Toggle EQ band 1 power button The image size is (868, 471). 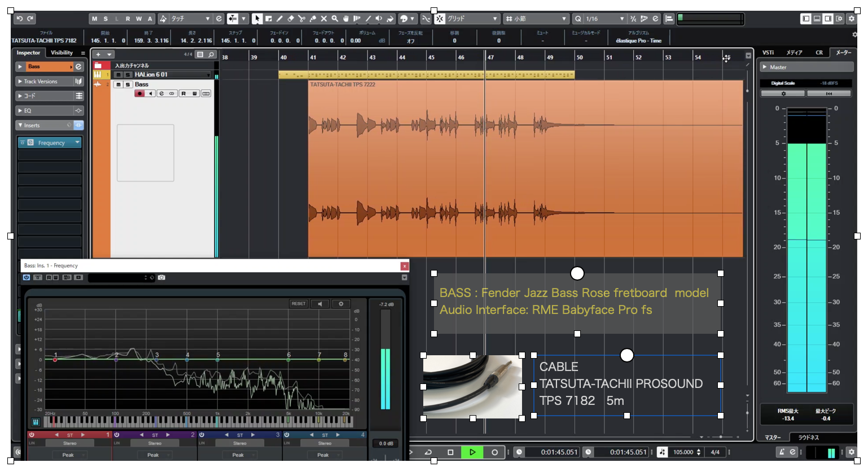click(32, 435)
